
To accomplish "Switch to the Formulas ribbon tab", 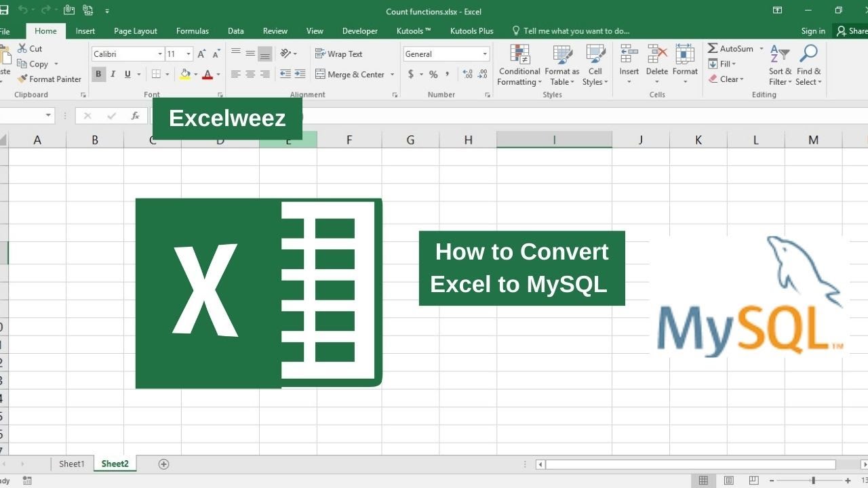I will coord(192,31).
